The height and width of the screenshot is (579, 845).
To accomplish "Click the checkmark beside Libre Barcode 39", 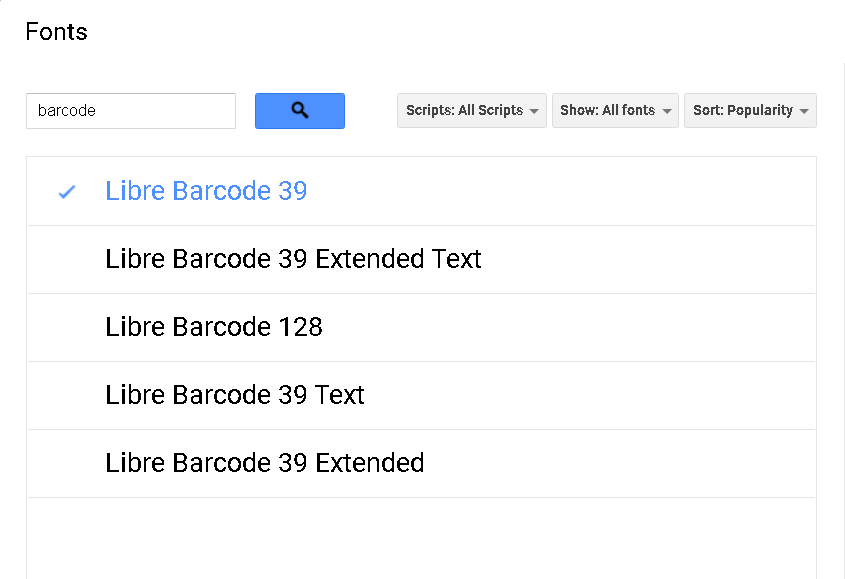I will coord(66,191).
